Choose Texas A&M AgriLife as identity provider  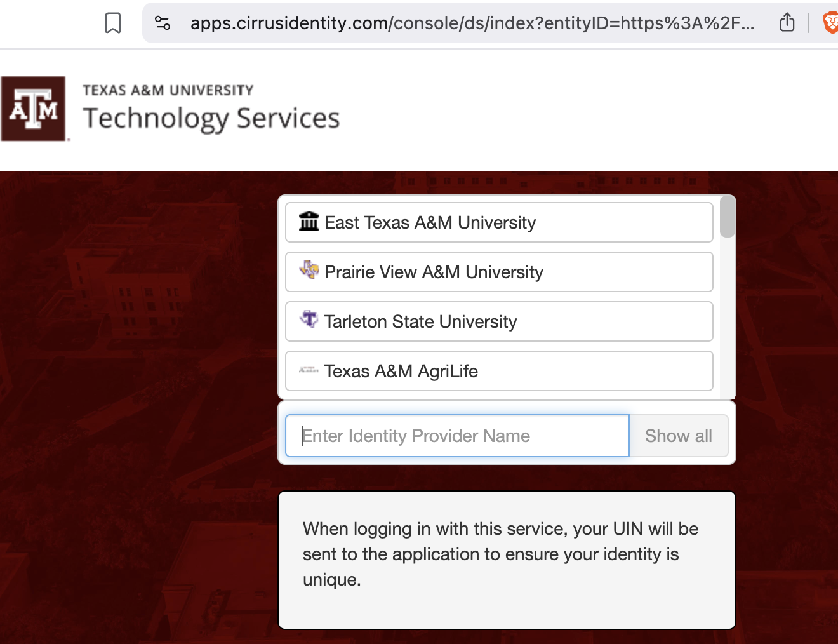(x=499, y=371)
